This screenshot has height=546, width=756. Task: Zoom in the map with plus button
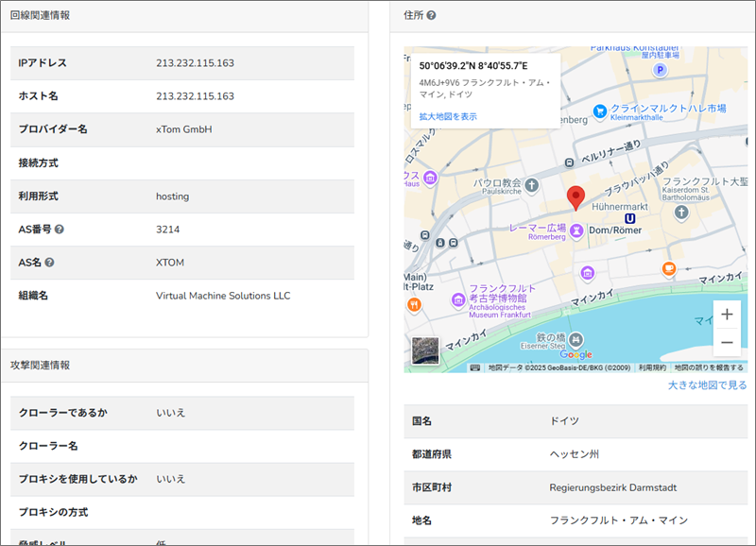tap(727, 315)
